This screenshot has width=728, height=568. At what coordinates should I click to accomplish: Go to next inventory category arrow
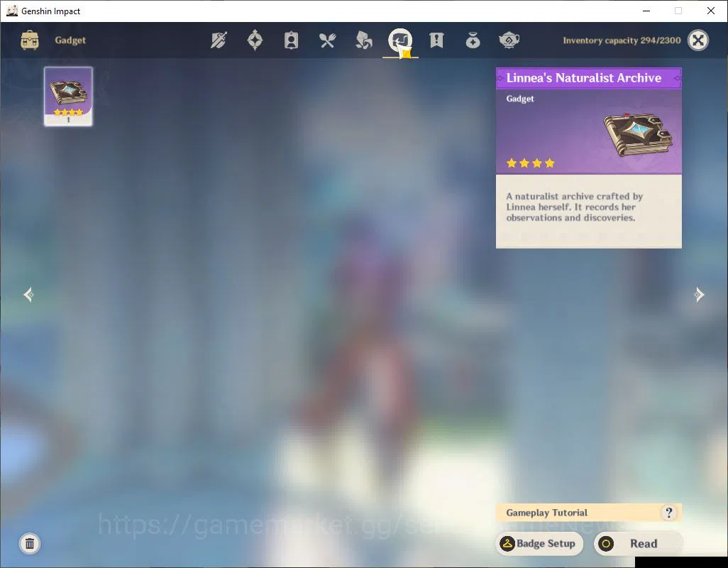point(699,295)
